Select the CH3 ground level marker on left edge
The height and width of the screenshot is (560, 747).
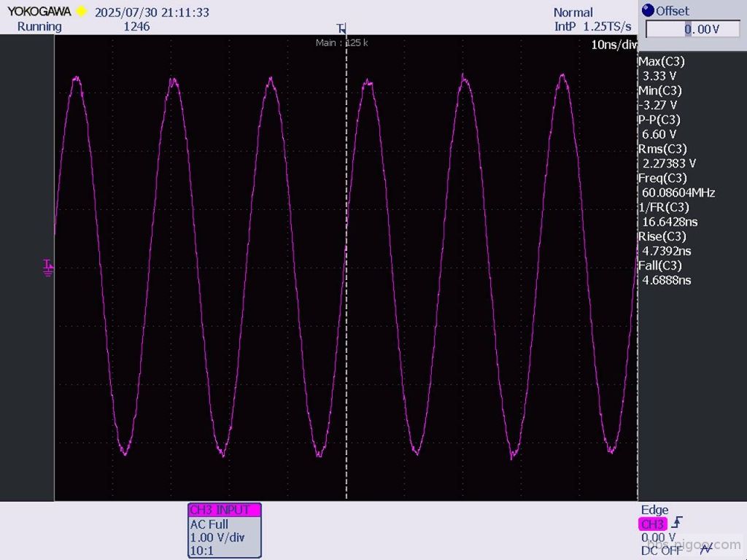(47, 268)
